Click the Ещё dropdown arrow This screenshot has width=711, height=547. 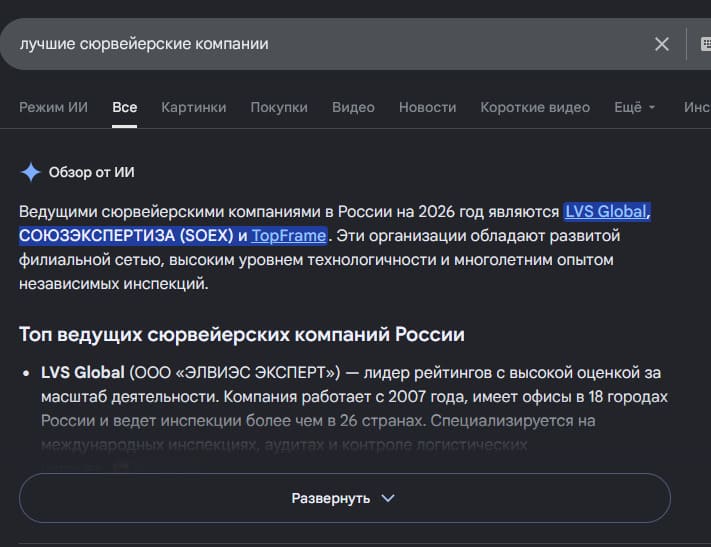652,107
